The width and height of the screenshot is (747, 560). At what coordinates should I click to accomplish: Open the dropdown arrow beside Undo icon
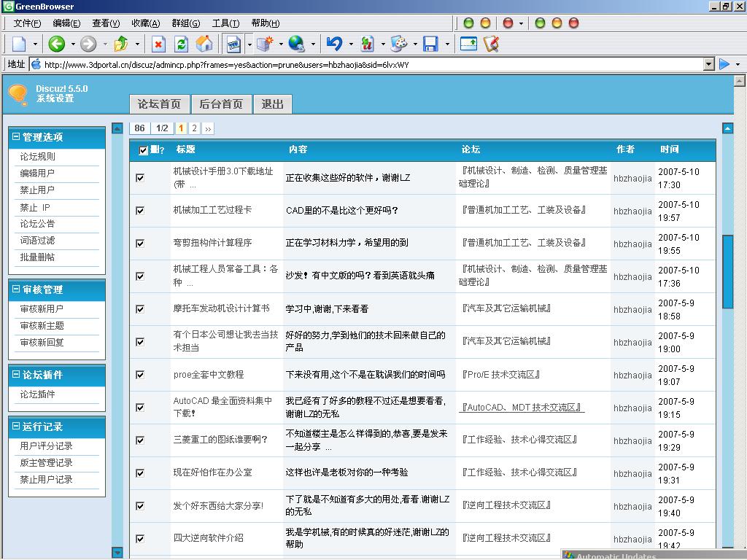click(x=351, y=44)
